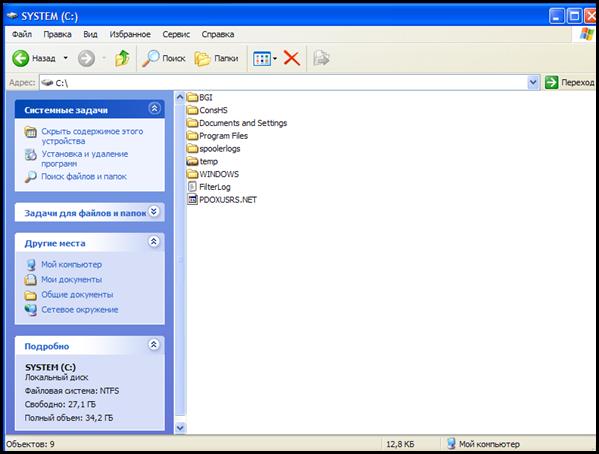Open the Сервис menu
This screenshot has height=454, width=599.
pyautogui.click(x=176, y=34)
